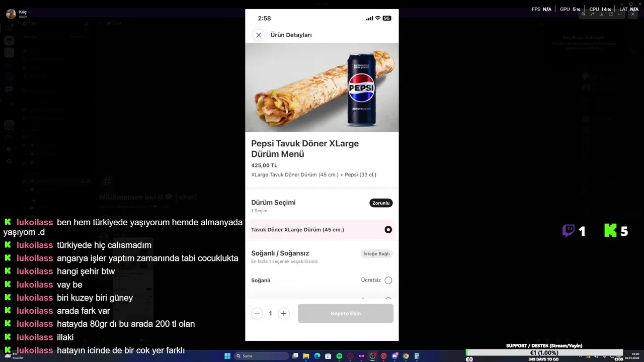Open the three-dot more options menu
The width and height of the screenshot is (644, 362).
coord(620,14)
